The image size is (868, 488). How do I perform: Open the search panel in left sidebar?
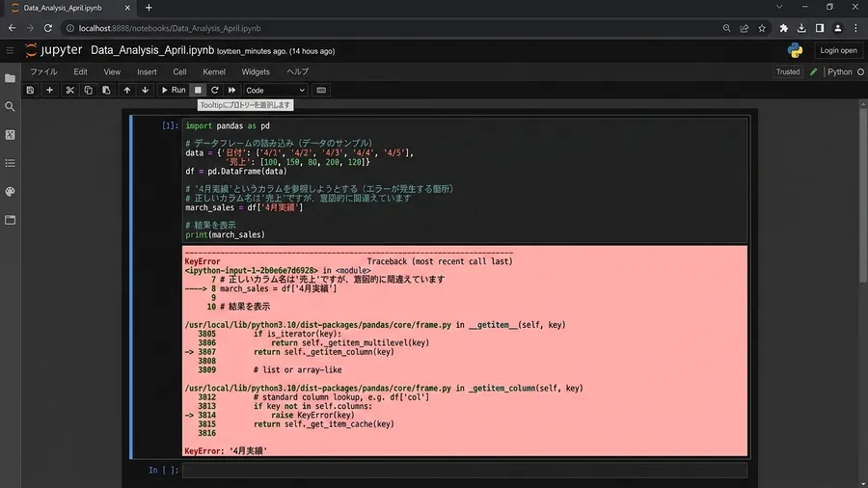[x=10, y=106]
